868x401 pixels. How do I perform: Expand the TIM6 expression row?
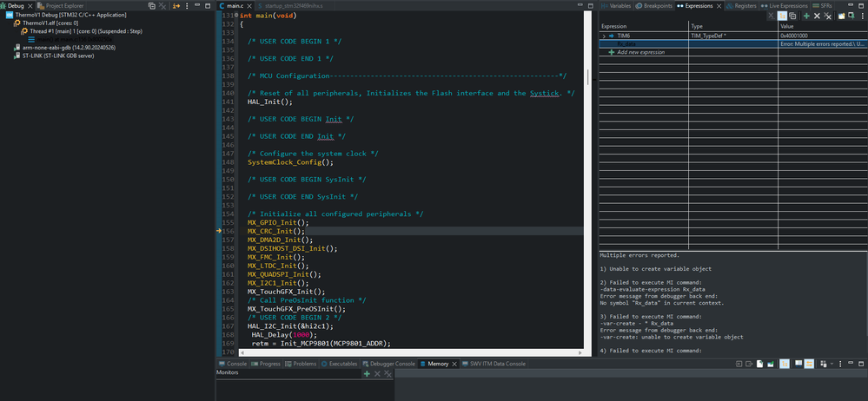(604, 36)
